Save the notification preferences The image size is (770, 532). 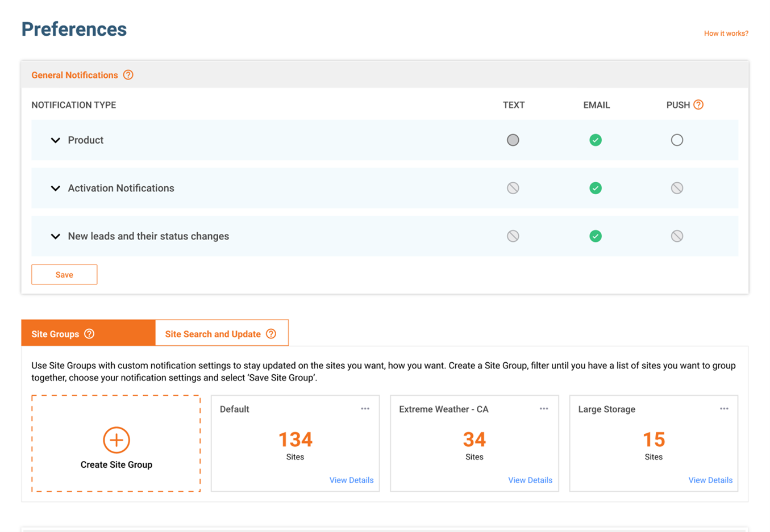[x=64, y=275]
